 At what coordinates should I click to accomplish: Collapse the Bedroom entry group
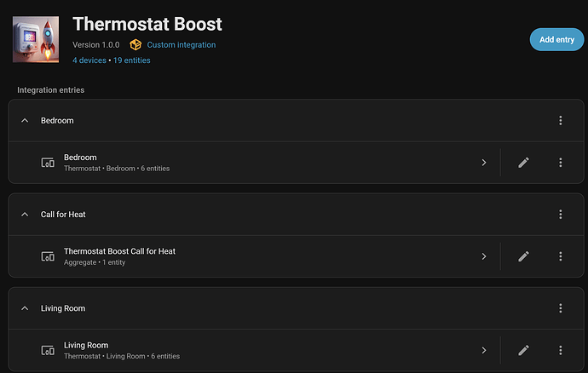[x=25, y=121]
